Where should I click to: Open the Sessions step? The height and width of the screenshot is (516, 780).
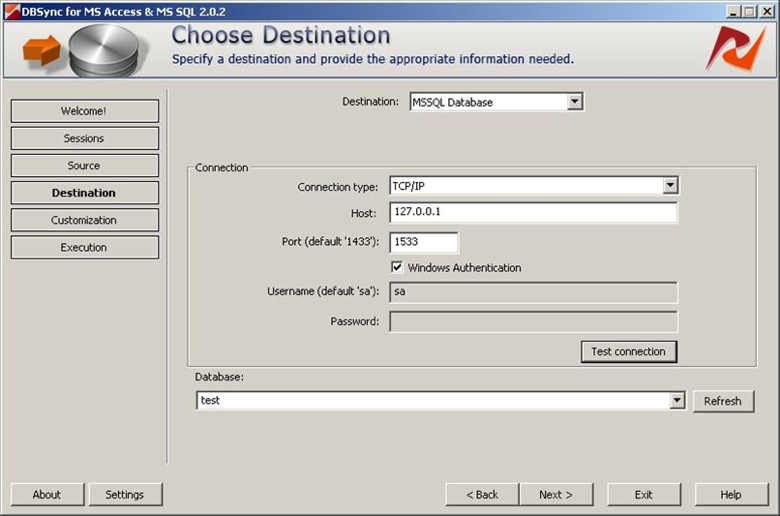85,138
